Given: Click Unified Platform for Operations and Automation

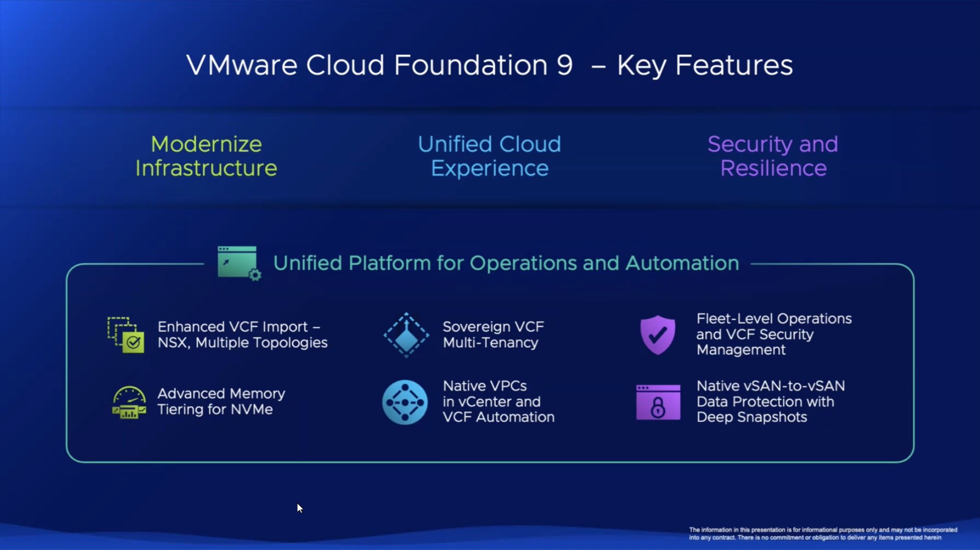Looking at the screenshot, I should [x=506, y=263].
